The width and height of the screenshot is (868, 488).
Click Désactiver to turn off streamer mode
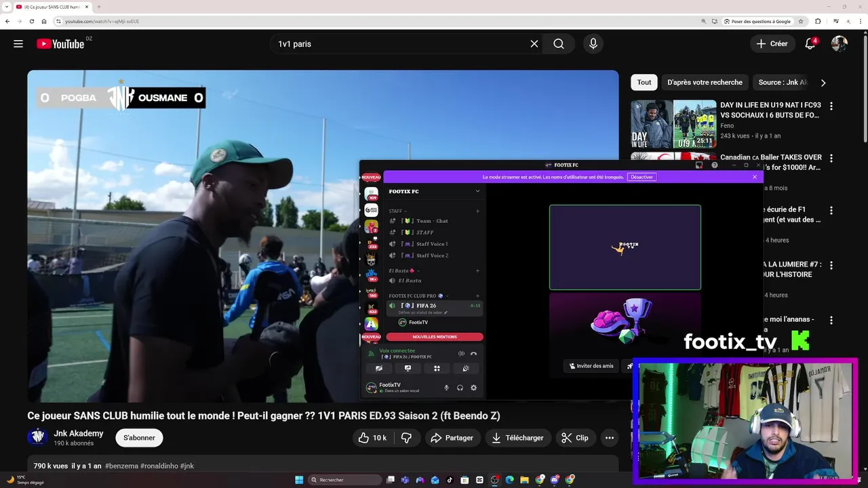pyautogui.click(x=642, y=177)
